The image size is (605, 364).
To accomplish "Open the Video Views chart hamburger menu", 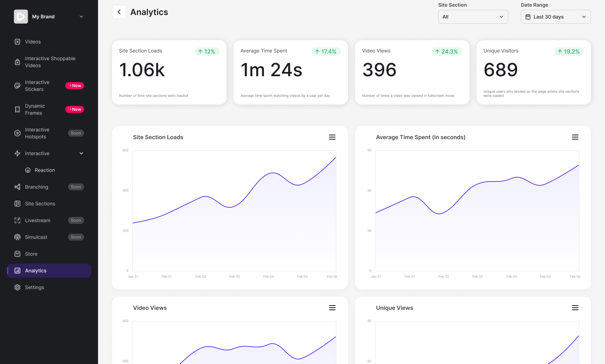I will [x=332, y=308].
